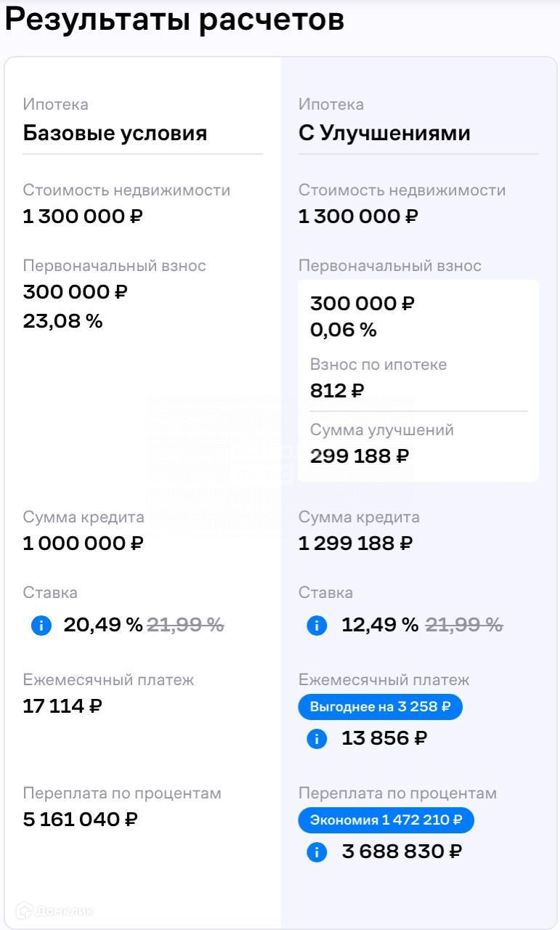Open info icon beside 12,49 % rate
This screenshot has width=560, height=930.
point(317,625)
